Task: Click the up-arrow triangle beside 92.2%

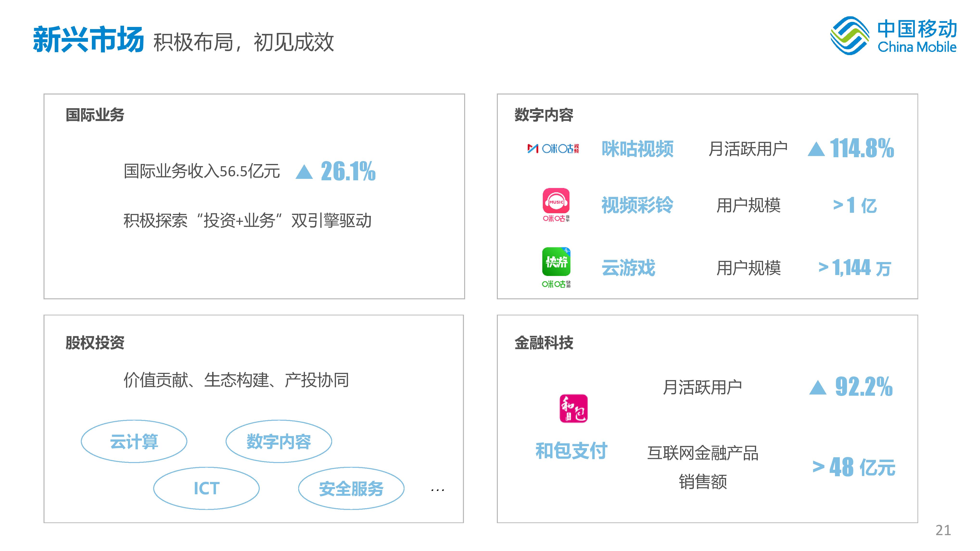Action: pos(818,388)
